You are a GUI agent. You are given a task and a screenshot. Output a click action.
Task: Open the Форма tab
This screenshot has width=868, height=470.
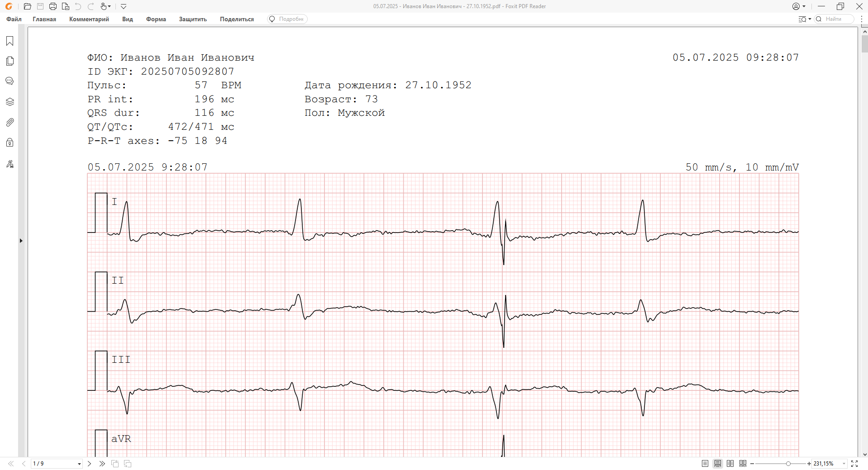156,19
